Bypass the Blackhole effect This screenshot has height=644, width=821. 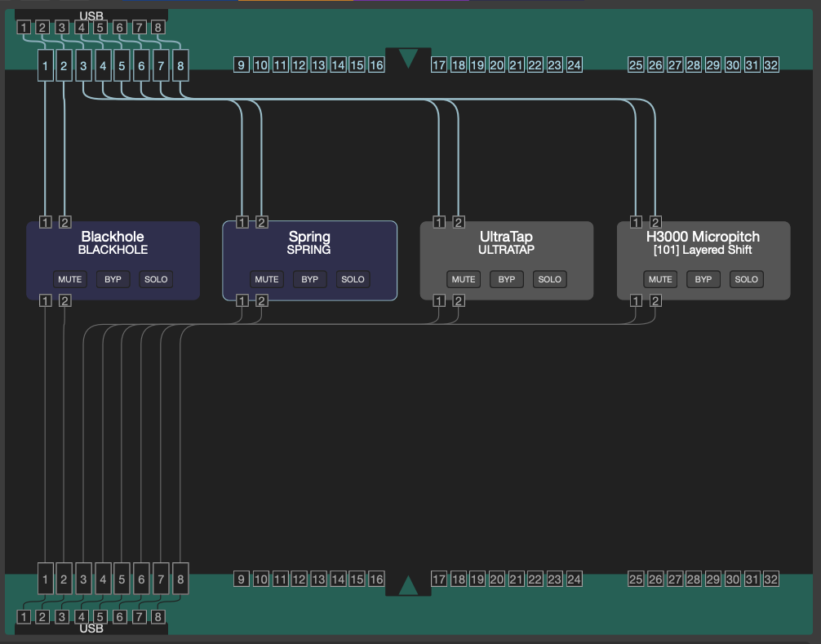[113, 279]
